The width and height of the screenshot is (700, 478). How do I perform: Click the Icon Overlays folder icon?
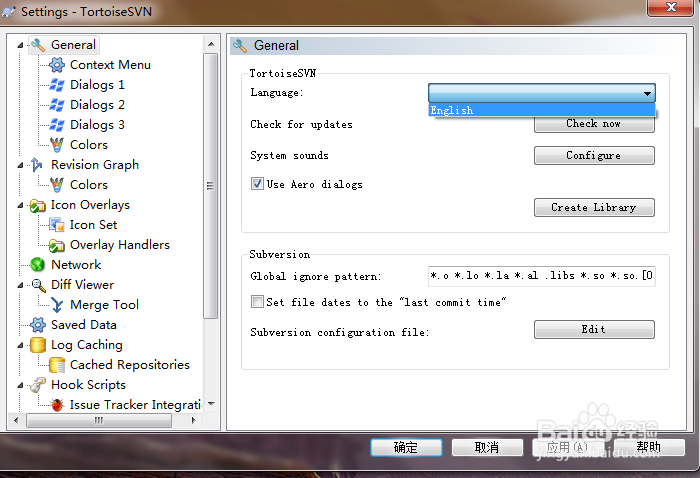(38, 205)
